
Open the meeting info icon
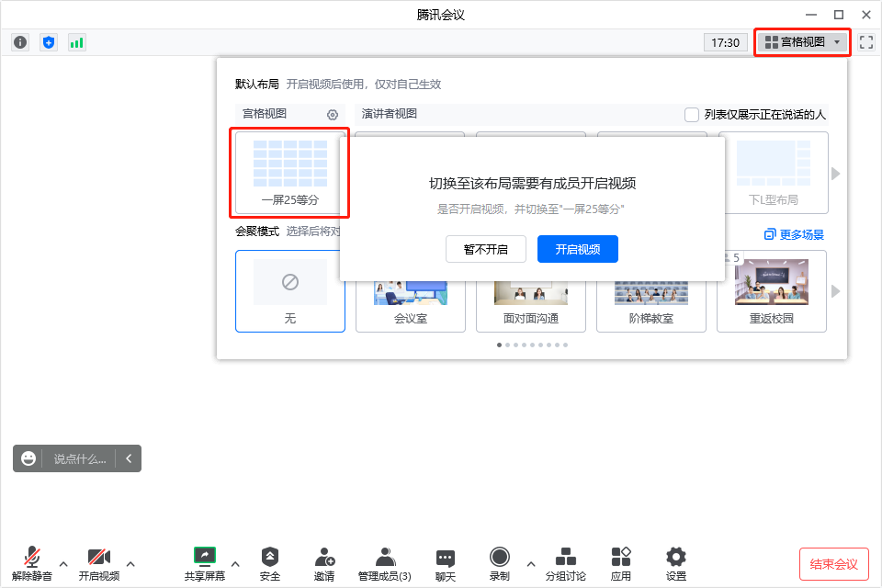[x=20, y=42]
